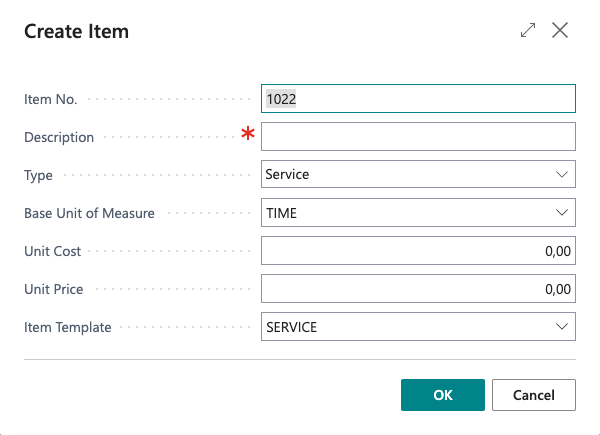Click the Item Template label
The width and height of the screenshot is (600, 435).
pyautogui.click(x=68, y=327)
